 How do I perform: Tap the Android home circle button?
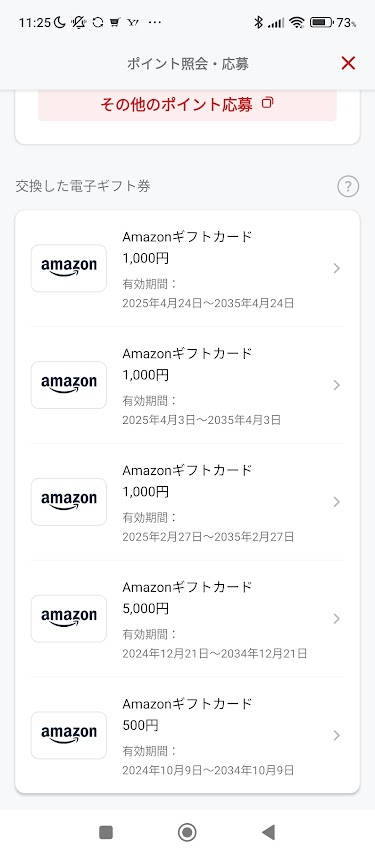coord(187,832)
